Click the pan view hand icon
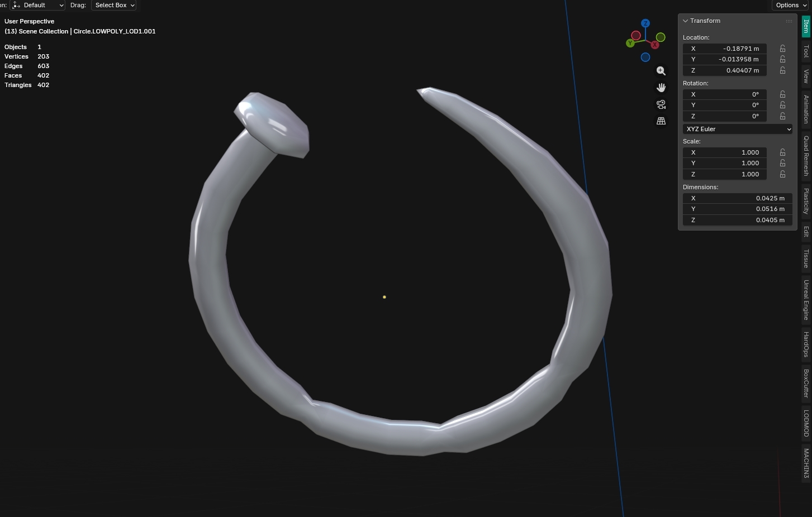Image resolution: width=812 pixels, height=517 pixels. [x=661, y=88]
